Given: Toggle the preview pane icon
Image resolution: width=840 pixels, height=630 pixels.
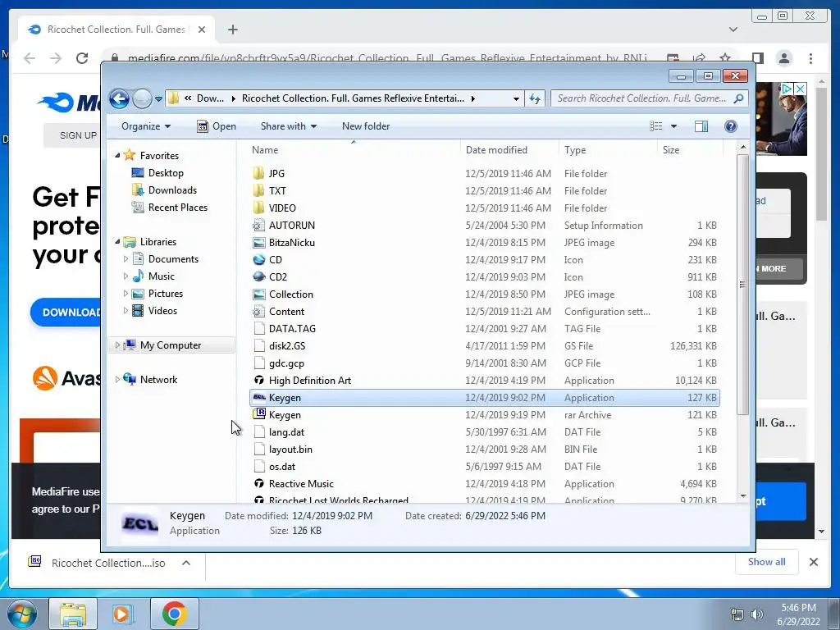Looking at the screenshot, I should (701, 126).
